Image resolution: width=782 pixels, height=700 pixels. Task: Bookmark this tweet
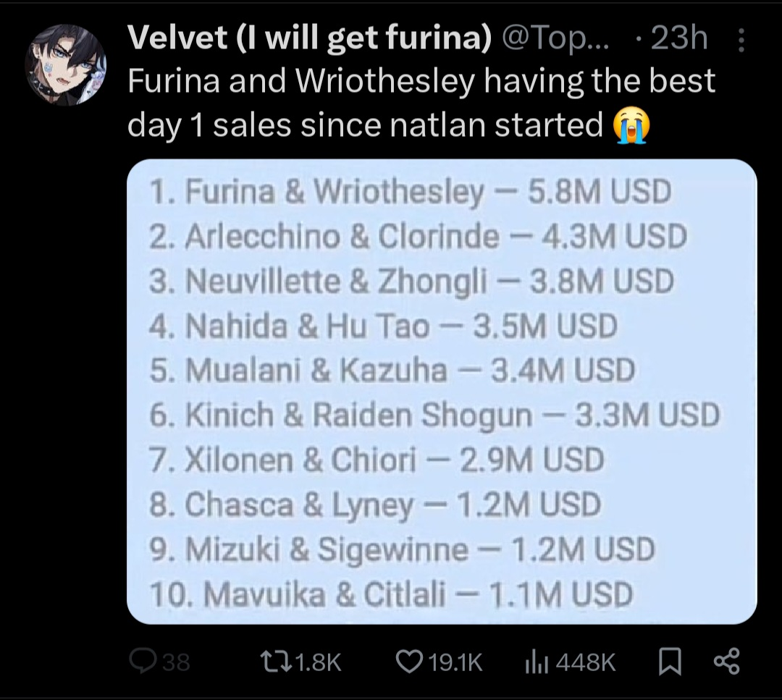click(x=670, y=660)
